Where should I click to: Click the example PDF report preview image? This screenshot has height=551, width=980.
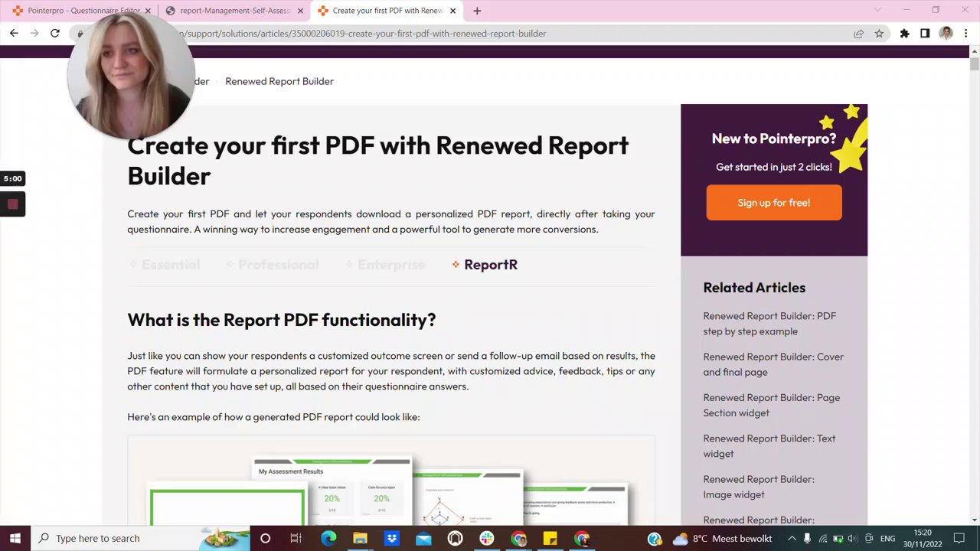tap(391, 482)
